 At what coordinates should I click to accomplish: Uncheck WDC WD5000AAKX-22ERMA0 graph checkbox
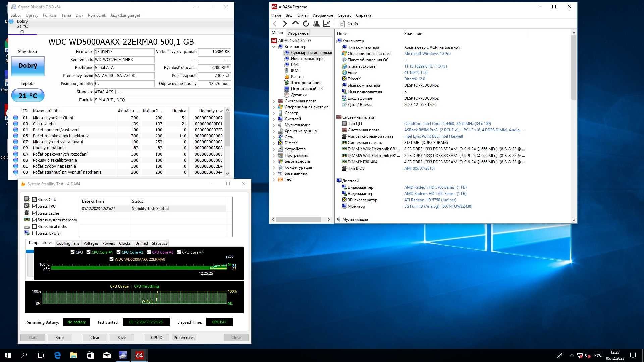pos(112,259)
